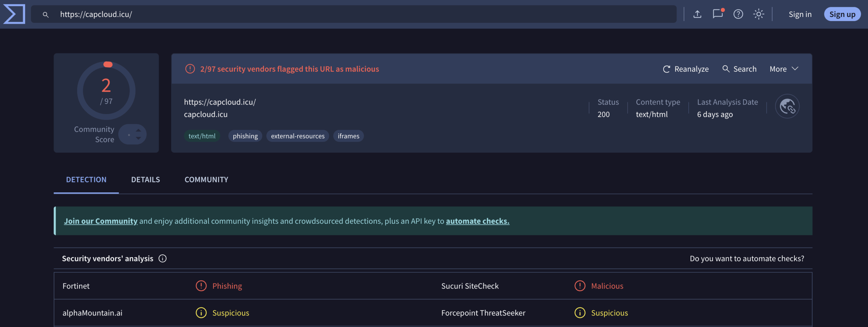Click the Status 200 value
The height and width of the screenshot is (327, 868).
603,114
